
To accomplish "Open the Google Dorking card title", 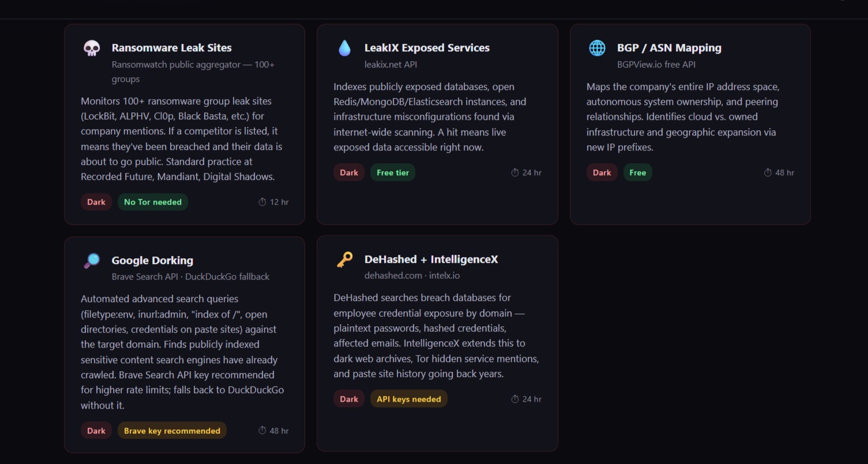I will pyautogui.click(x=152, y=261).
